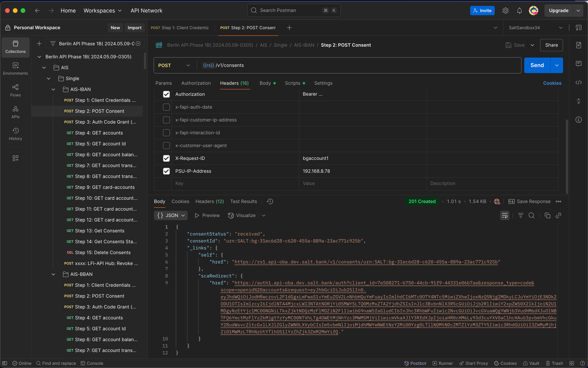Click the Import button
The height and width of the screenshot is (368, 588).
click(x=134, y=28)
